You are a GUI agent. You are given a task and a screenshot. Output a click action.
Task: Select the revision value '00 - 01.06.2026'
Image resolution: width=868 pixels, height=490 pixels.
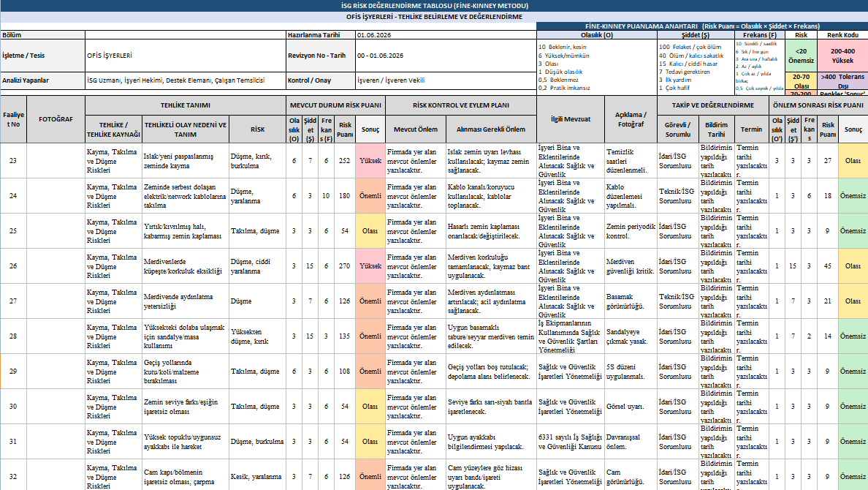click(x=446, y=56)
